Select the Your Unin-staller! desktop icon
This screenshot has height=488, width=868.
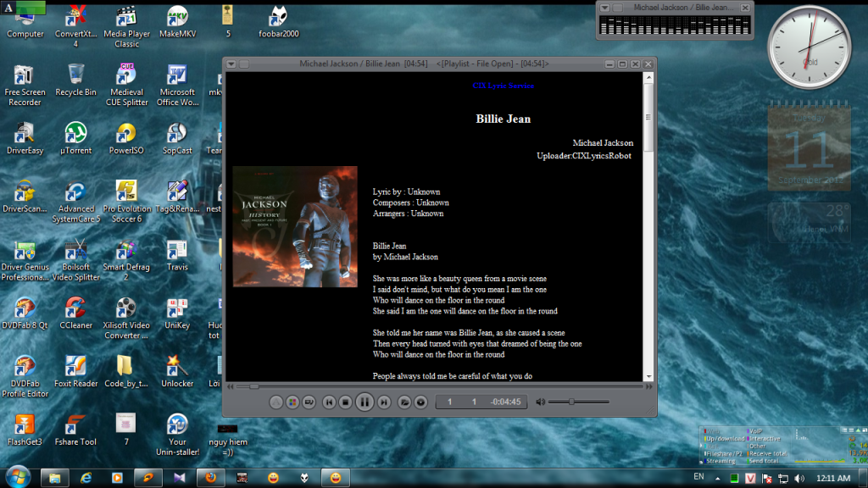pyautogui.click(x=178, y=435)
